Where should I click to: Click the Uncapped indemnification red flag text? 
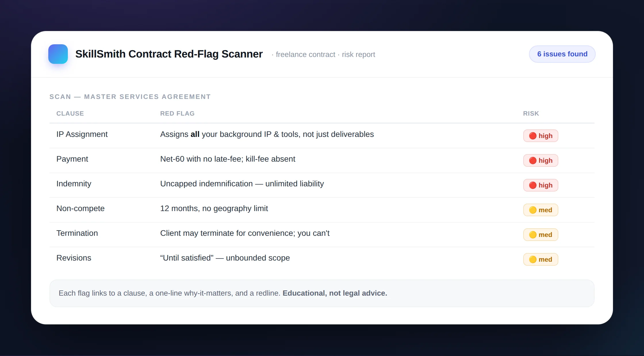click(242, 184)
